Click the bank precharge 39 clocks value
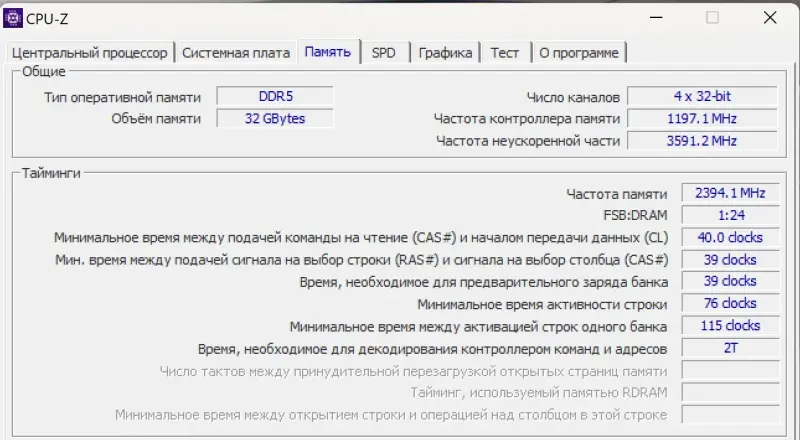This screenshot has height=440, width=800. 730,281
